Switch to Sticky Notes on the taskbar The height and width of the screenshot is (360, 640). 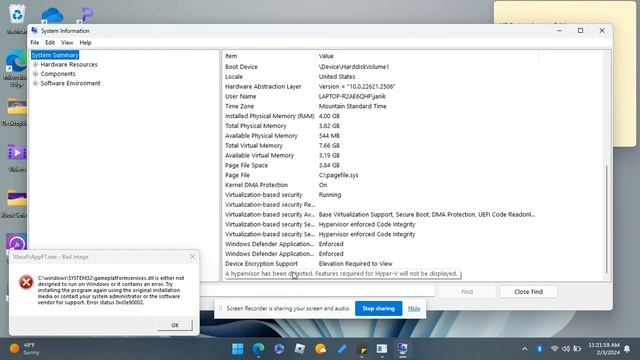(x=362, y=349)
